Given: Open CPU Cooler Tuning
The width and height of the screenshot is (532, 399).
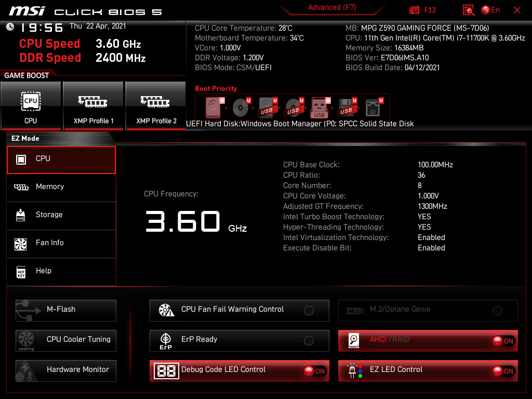Looking at the screenshot, I should pyautogui.click(x=66, y=341).
